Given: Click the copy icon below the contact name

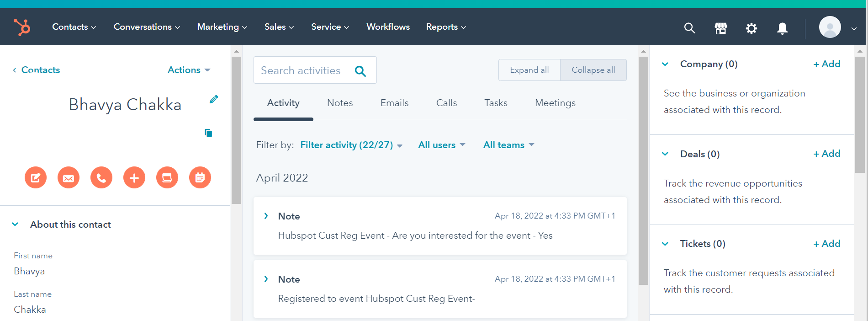Looking at the screenshot, I should (x=208, y=133).
